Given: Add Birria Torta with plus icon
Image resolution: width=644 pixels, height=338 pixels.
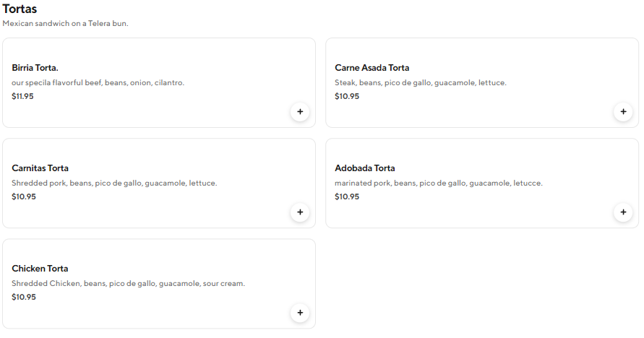Looking at the screenshot, I should click(x=299, y=112).
